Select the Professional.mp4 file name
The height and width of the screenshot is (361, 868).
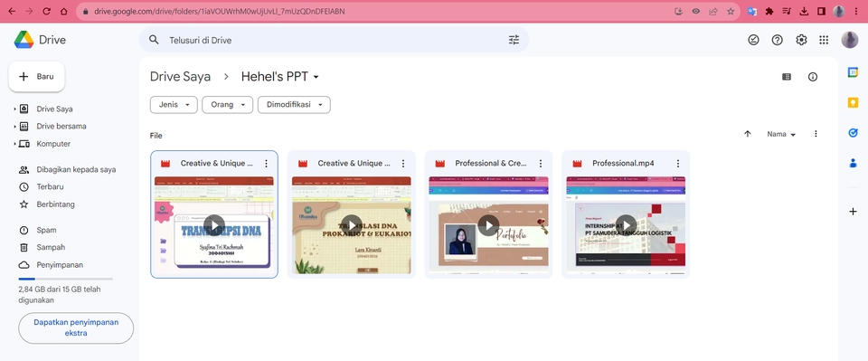pyautogui.click(x=623, y=164)
